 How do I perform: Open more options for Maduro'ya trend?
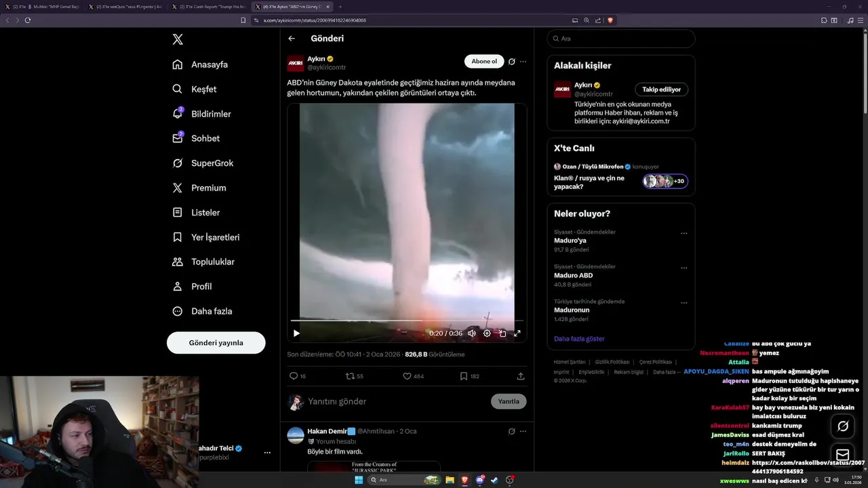click(x=684, y=233)
